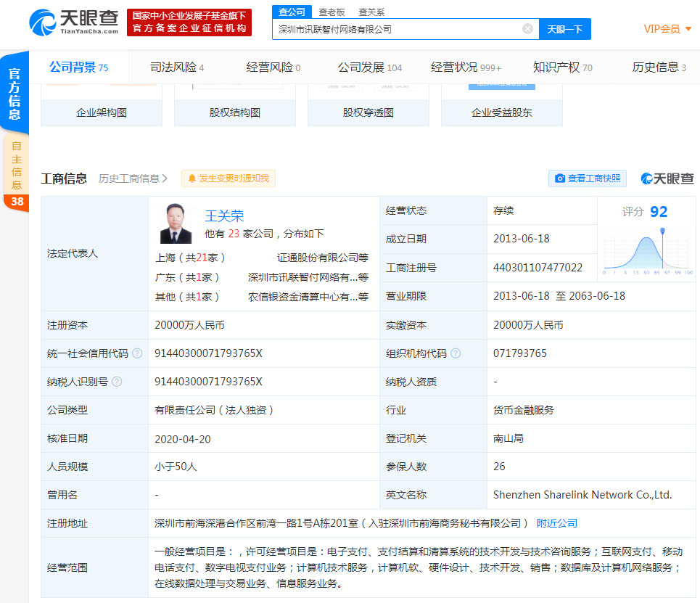The image size is (700, 603).
Task: Click the 王关荣 portrait photo
Action: [x=176, y=223]
